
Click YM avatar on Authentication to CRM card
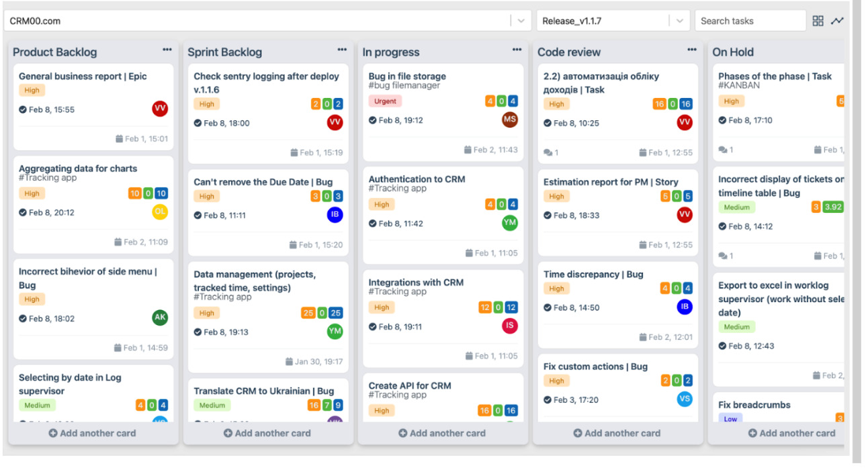tap(510, 223)
